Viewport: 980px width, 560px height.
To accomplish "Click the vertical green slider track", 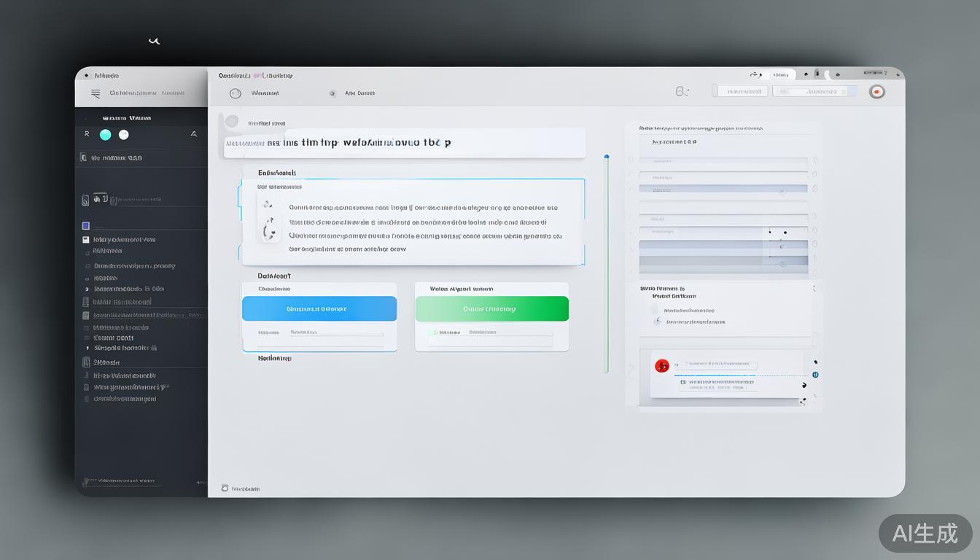I will coord(606,262).
